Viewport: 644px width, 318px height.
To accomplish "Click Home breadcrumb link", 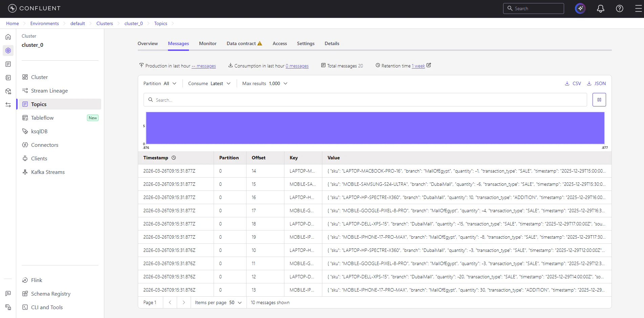I will [13, 23].
